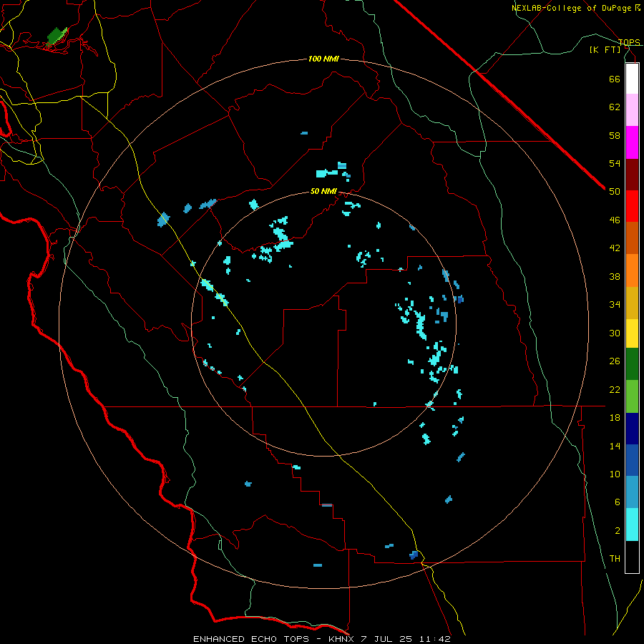Click the 100 NMI range ring label
Viewport: 644px width, 644px height.
click(323, 59)
